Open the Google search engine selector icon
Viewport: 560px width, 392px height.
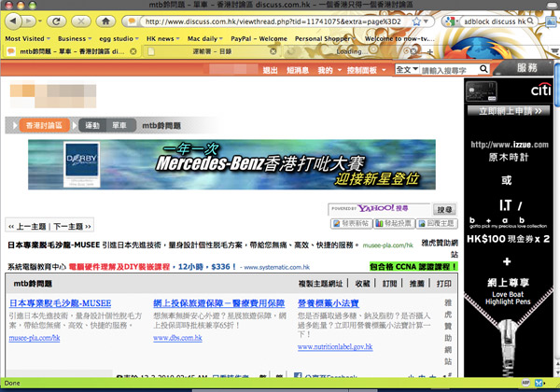point(449,21)
